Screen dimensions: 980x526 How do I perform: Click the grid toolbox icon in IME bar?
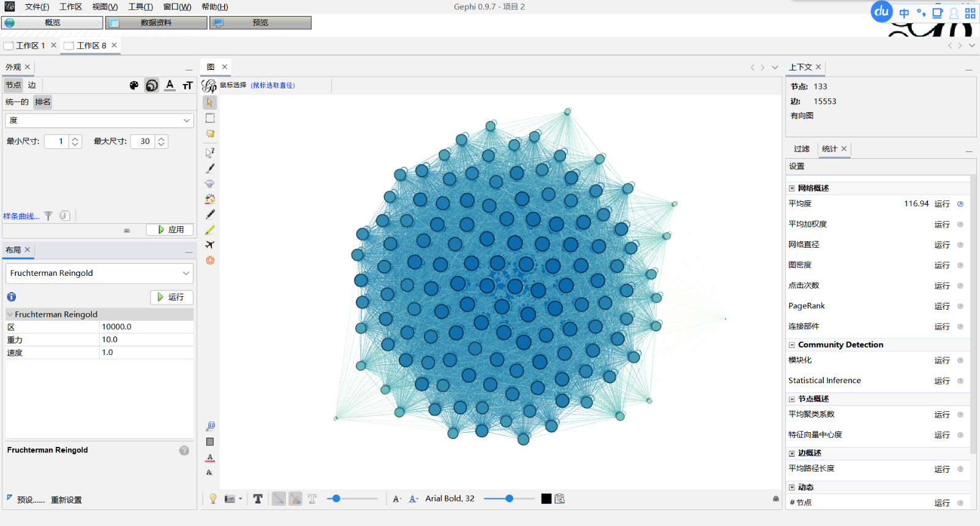(x=970, y=13)
